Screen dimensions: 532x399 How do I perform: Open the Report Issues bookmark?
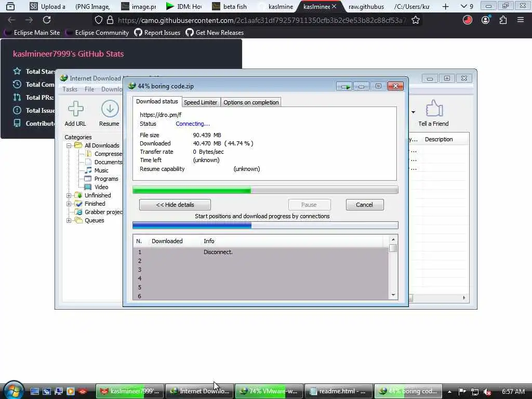coord(157,33)
